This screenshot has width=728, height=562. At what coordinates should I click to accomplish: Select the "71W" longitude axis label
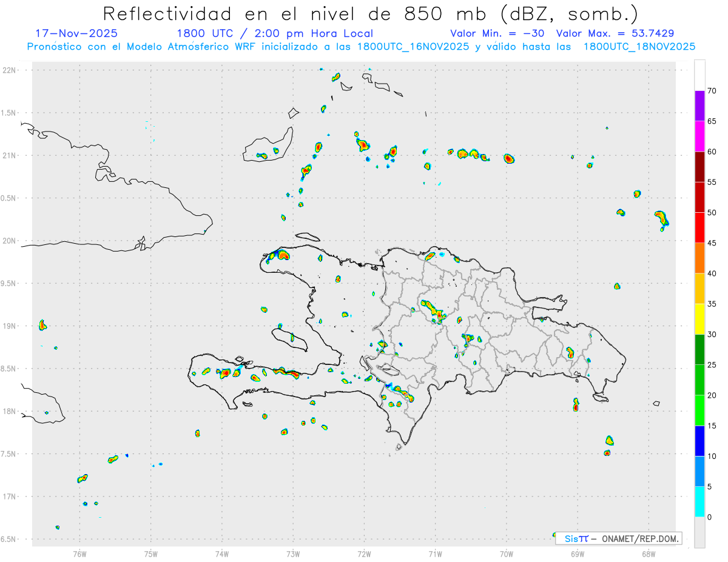click(x=435, y=554)
